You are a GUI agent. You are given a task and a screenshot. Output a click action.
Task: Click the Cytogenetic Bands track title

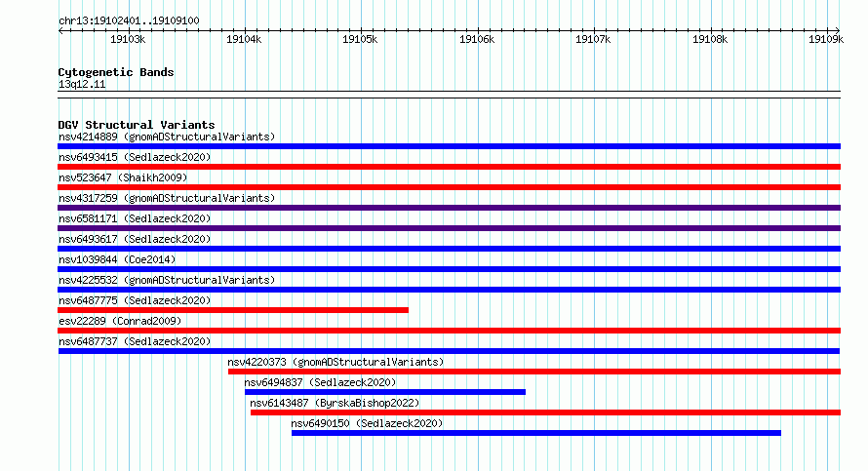point(116,72)
